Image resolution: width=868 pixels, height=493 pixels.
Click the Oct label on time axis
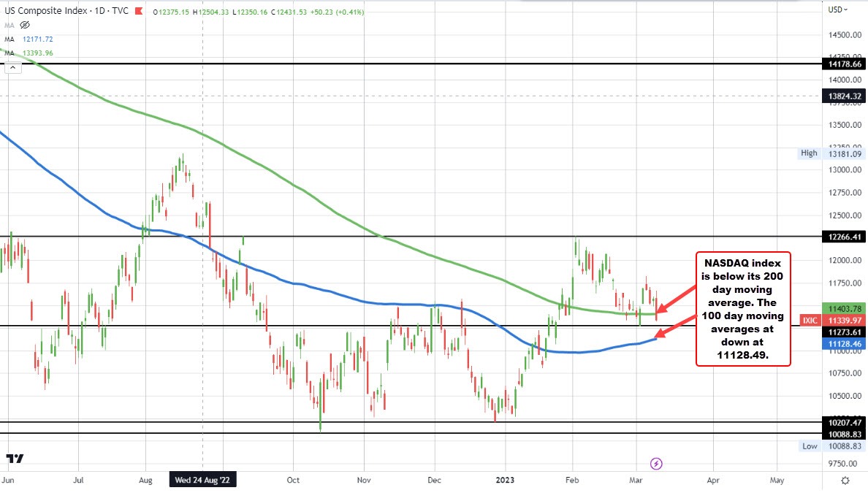point(293,480)
